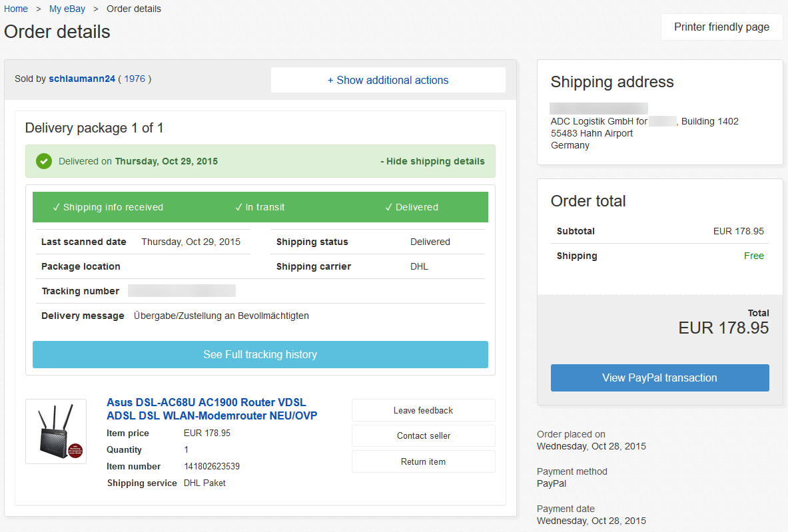Click the Home breadcrumb link
Image resolution: width=788 pixels, height=532 pixels.
coord(16,9)
